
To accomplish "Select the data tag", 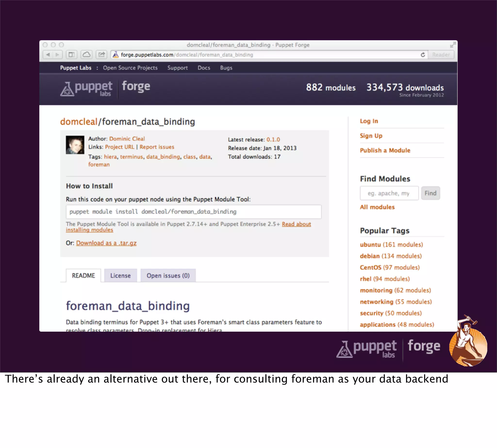I will coord(205,157).
